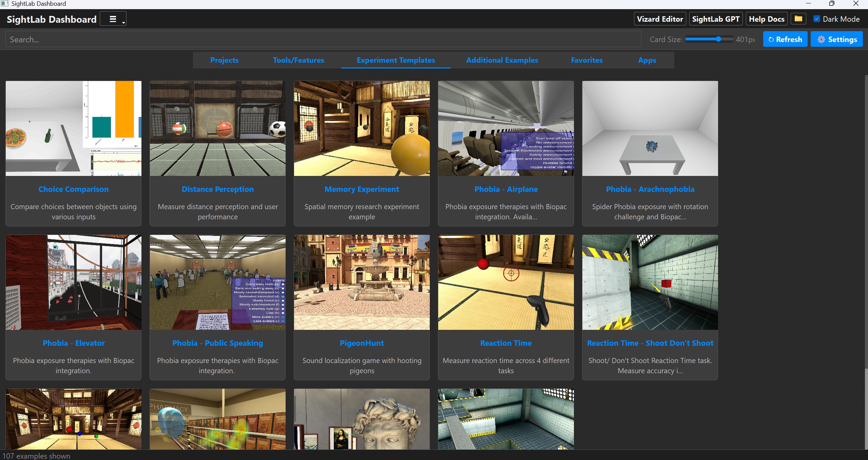868x460 pixels.
Task: Open the Choice Comparison thumbnail
Action: (74, 128)
